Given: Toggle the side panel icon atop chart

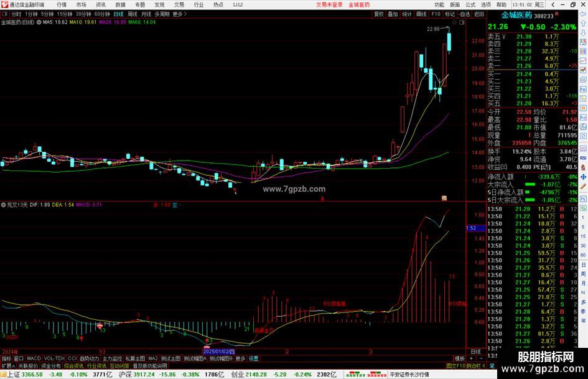Looking at the screenshot, I should click(462, 22).
